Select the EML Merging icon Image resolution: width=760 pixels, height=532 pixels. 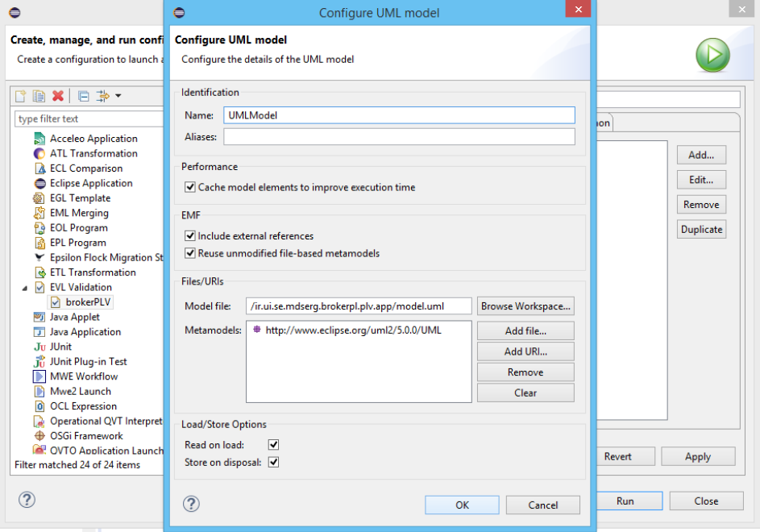click(39, 214)
